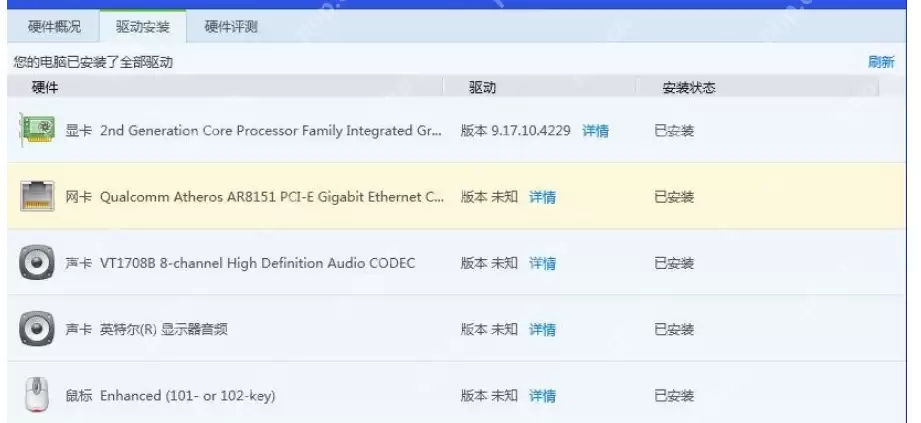Click the 刷新 refresh link
Image resolution: width=921 pixels, height=423 pixels.
point(881,62)
